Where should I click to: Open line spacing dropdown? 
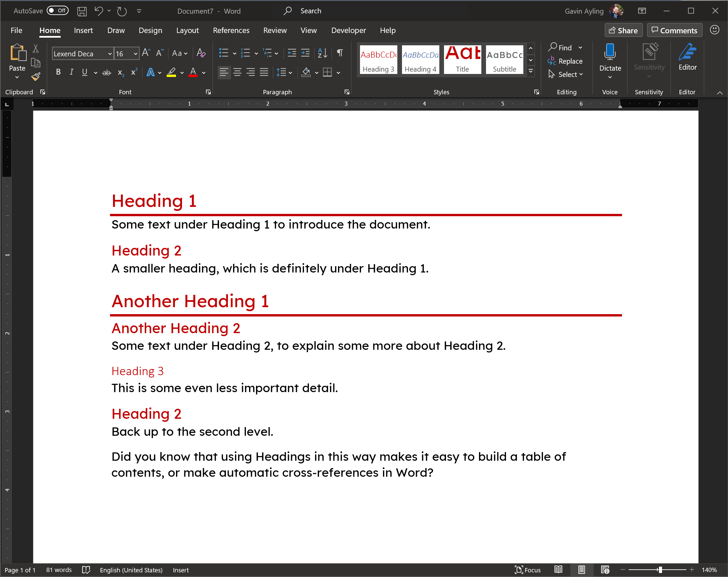(284, 72)
